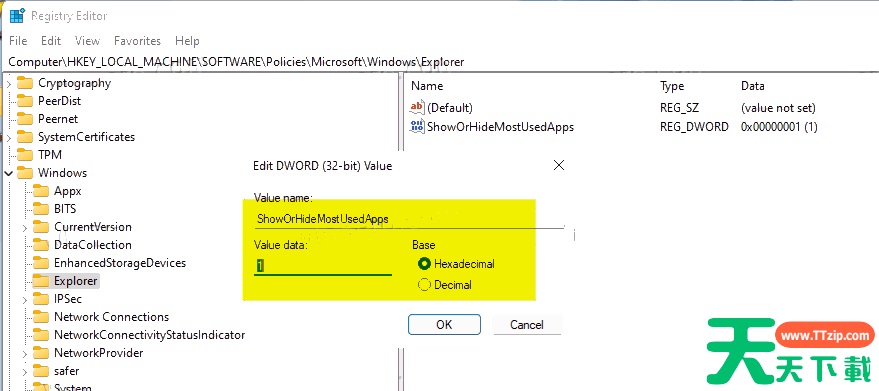Click the Explorer folder icon
Viewport: 879px width, 391px height.
pos(41,280)
